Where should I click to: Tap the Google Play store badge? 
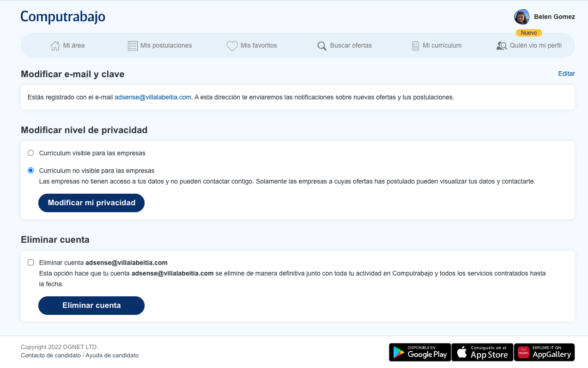tap(420, 352)
